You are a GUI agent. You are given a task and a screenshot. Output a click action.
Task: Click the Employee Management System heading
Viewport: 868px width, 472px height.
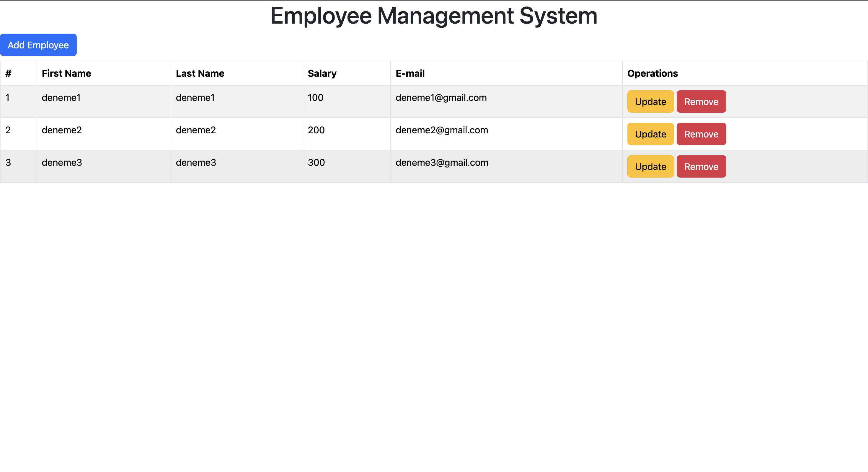pyautogui.click(x=434, y=16)
